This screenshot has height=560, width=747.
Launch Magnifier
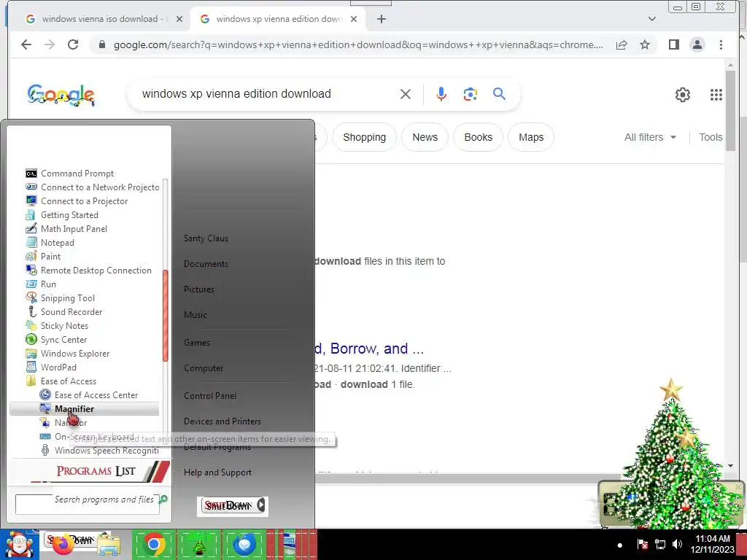85,408
